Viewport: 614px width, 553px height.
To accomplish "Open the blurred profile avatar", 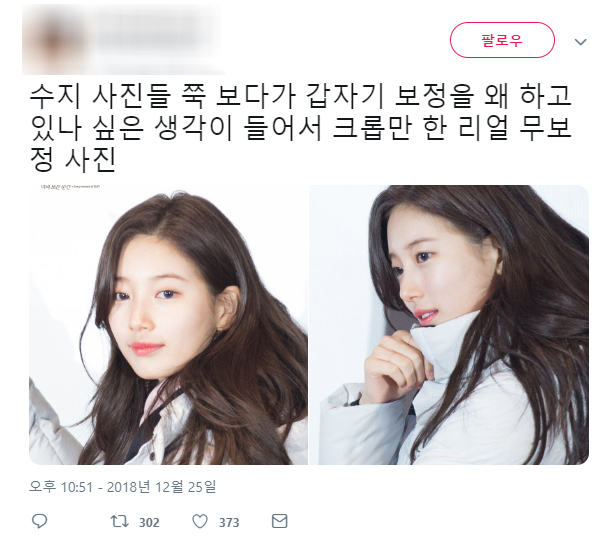I will coord(55,40).
